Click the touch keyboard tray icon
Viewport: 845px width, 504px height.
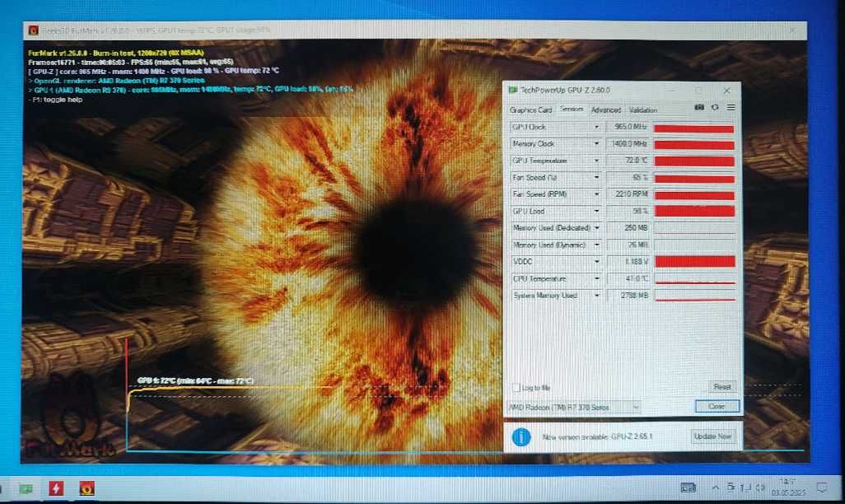pos(689,488)
